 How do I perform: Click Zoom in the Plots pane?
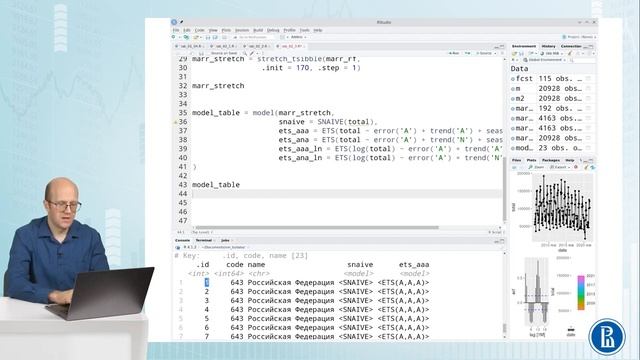tap(536, 167)
